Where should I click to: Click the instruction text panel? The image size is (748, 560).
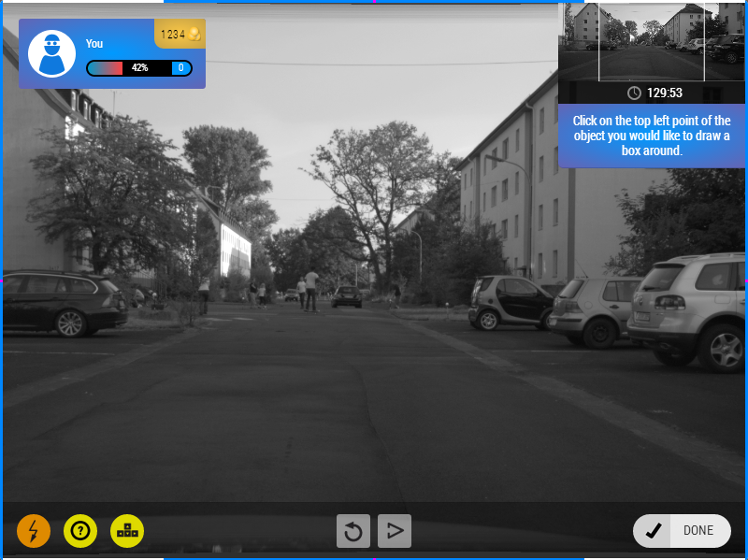[651, 136]
